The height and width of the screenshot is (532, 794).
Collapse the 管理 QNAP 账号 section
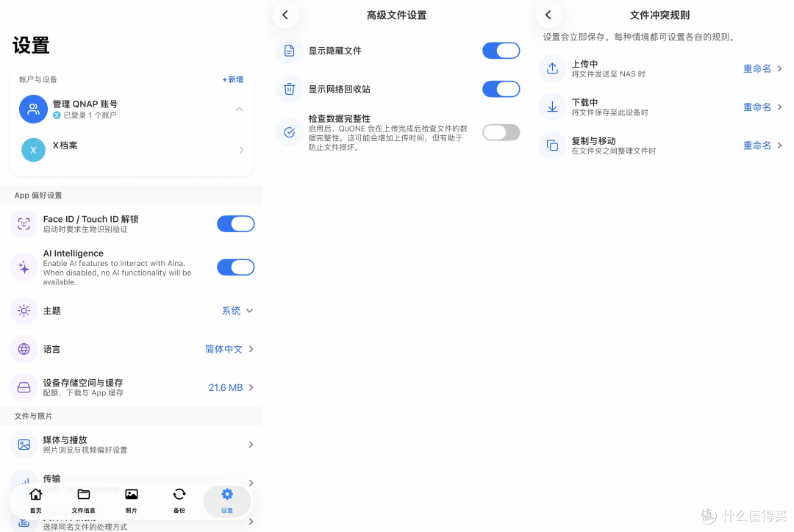point(240,109)
